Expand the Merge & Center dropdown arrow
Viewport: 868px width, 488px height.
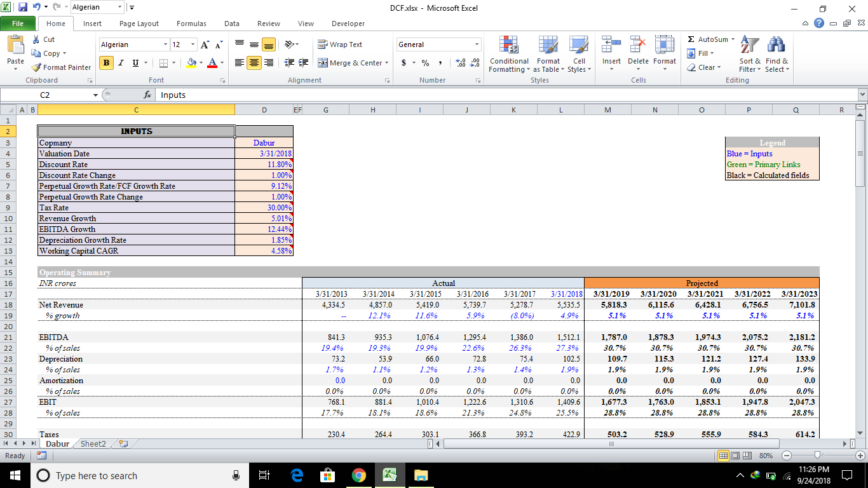(388, 63)
